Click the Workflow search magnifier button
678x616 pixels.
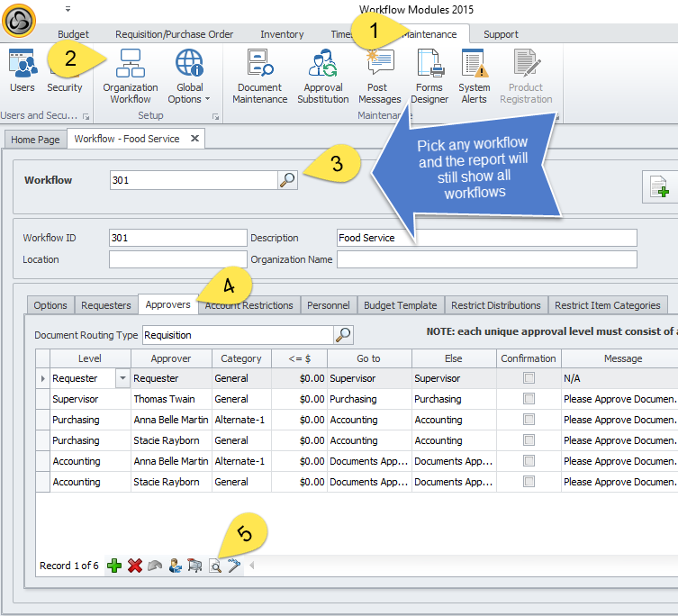point(287,180)
